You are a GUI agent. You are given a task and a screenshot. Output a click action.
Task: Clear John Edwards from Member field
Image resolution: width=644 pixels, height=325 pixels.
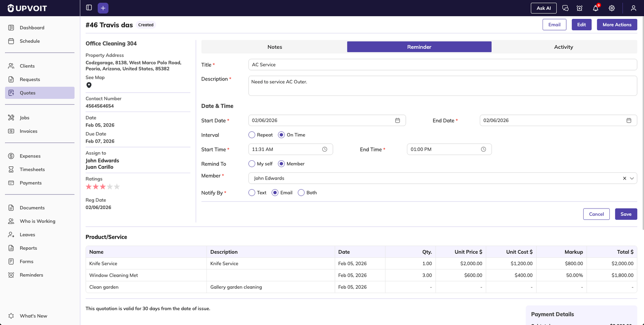click(624, 178)
